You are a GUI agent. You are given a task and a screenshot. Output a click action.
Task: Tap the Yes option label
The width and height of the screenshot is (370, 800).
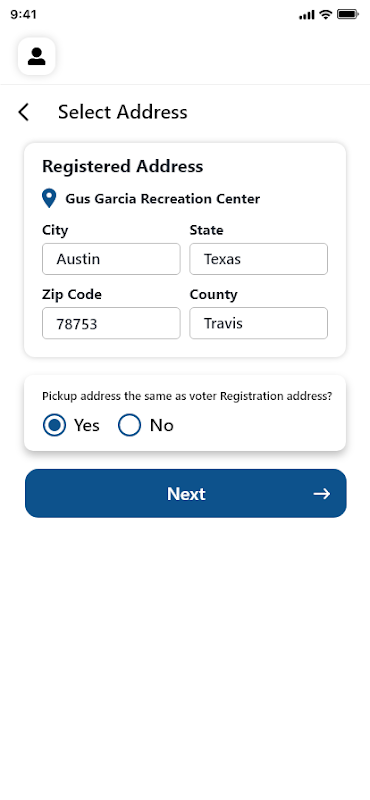pyautogui.click(x=87, y=425)
